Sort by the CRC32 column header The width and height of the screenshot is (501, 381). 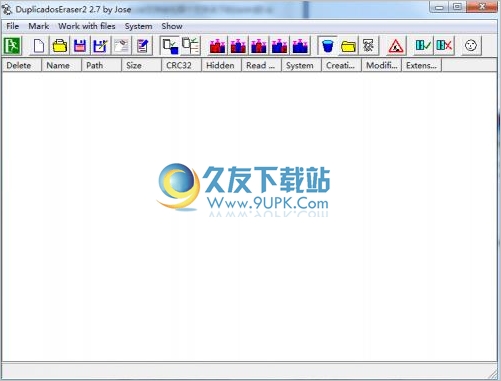tap(182, 65)
